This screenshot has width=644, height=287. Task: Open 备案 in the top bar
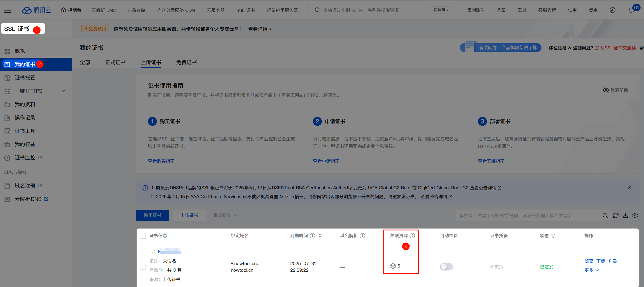(x=501, y=10)
